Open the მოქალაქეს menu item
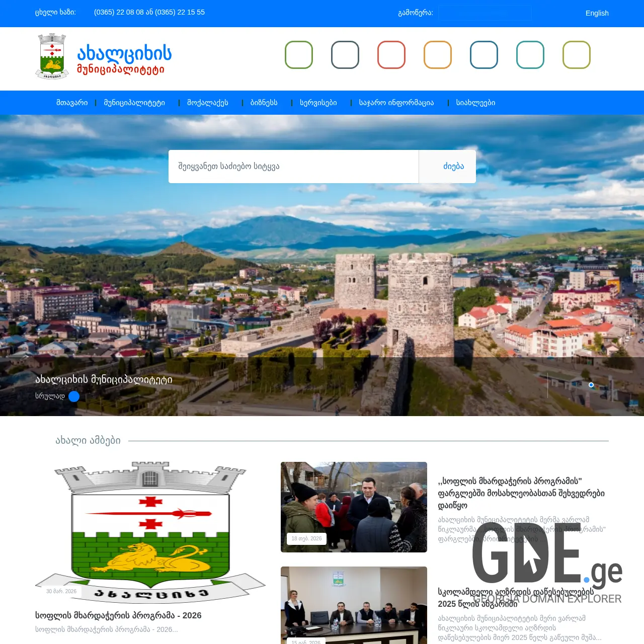644x644 pixels. [x=208, y=103]
